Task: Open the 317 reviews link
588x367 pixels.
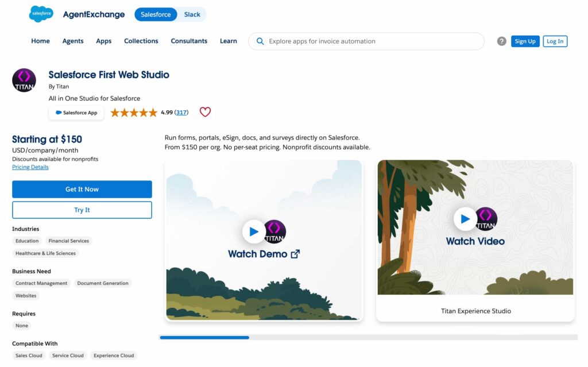Action: click(181, 112)
